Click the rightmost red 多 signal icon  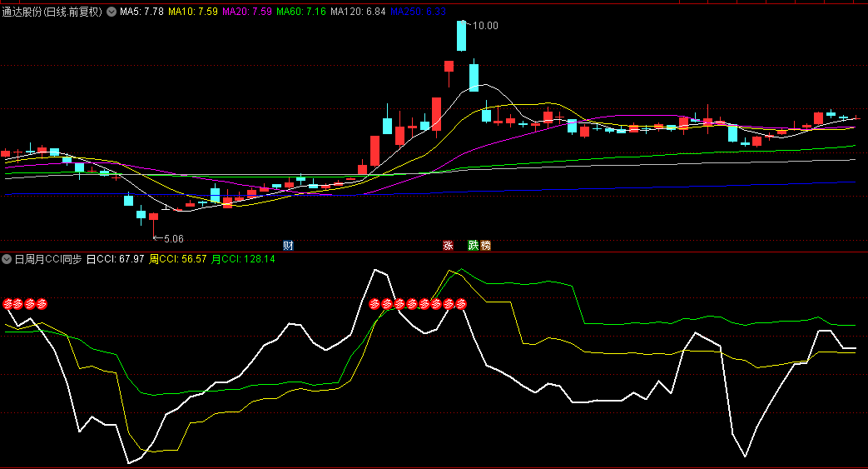[x=461, y=304]
